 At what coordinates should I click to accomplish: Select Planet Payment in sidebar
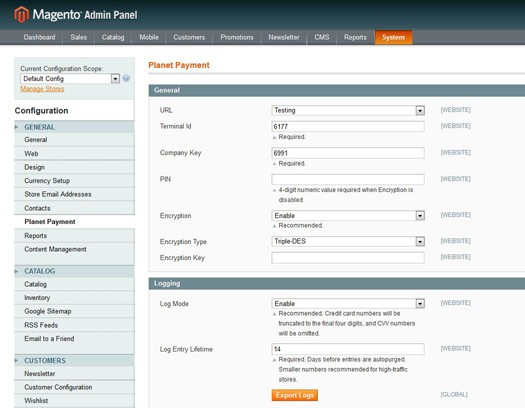click(74, 222)
